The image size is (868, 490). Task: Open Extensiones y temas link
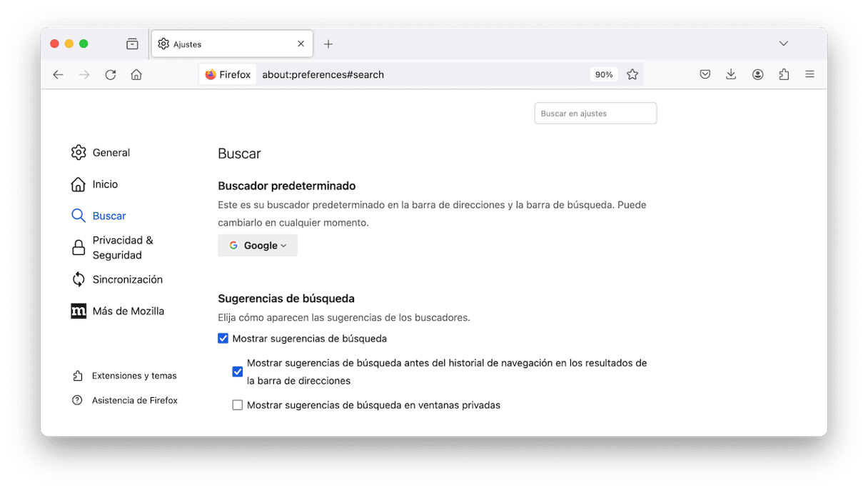coord(125,376)
